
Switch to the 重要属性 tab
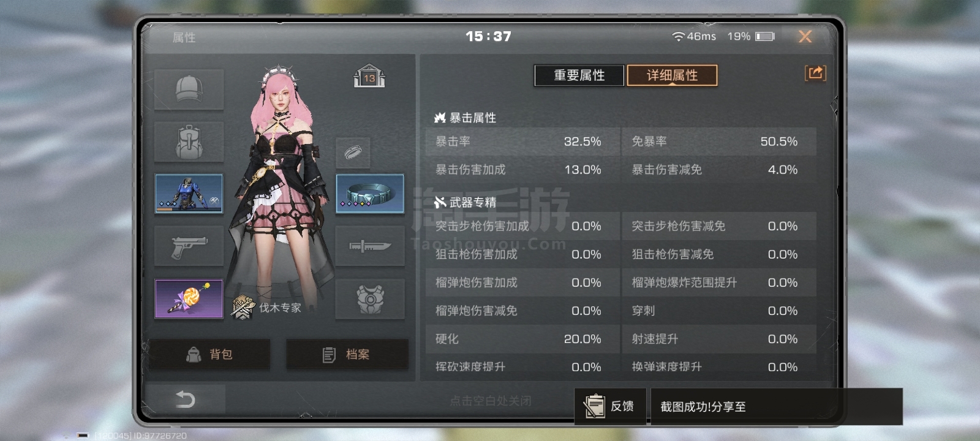coord(579,75)
